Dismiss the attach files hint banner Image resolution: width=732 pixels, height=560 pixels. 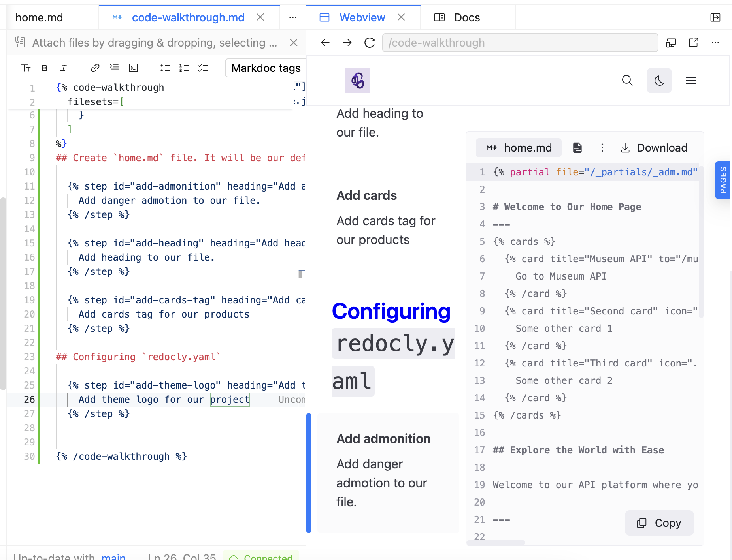[293, 43]
